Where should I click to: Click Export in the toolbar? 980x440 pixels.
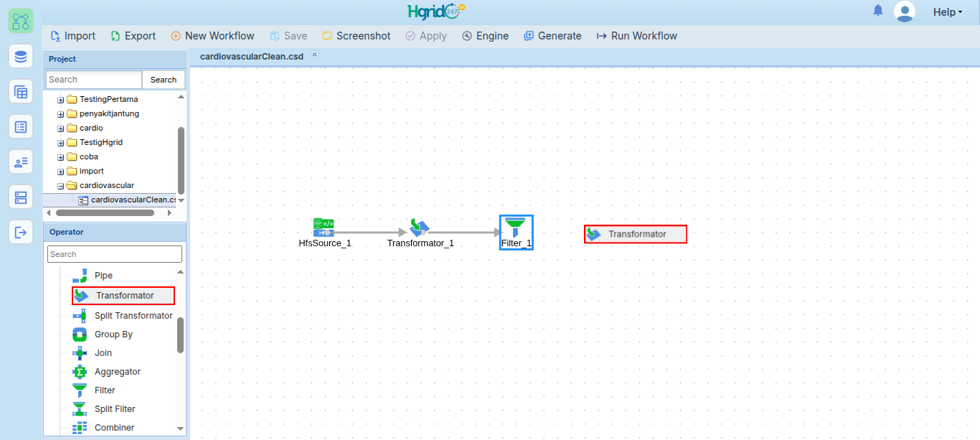[133, 36]
